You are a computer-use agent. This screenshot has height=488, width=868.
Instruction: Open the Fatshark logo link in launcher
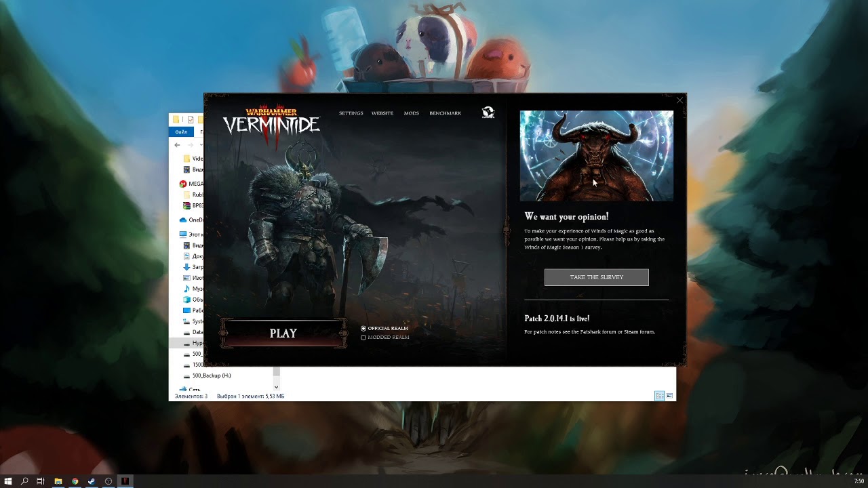[488, 113]
